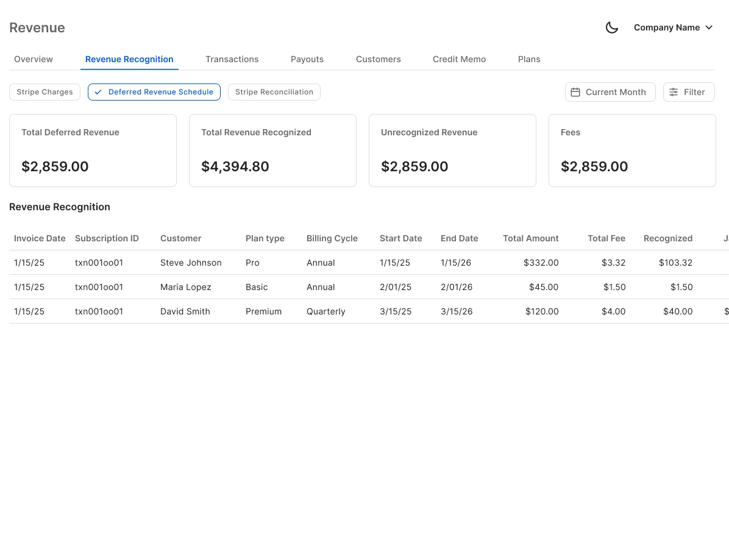Image resolution: width=729 pixels, height=560 pixels.
Task: Click Steve Johnson's subscription ID txn001oo01
Action: 99,263
